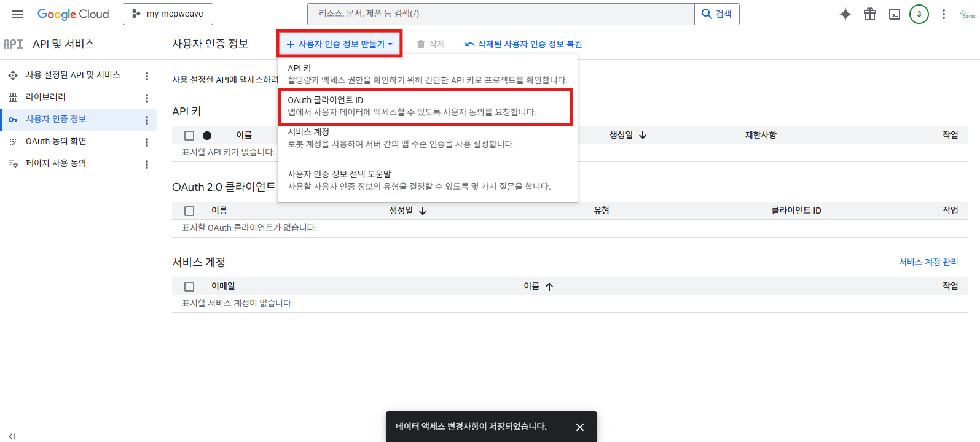The image size is (980, 442).
Task: Toggle the 사용자 인증 정보 만들기 dropdown
Action: [340, 44]
